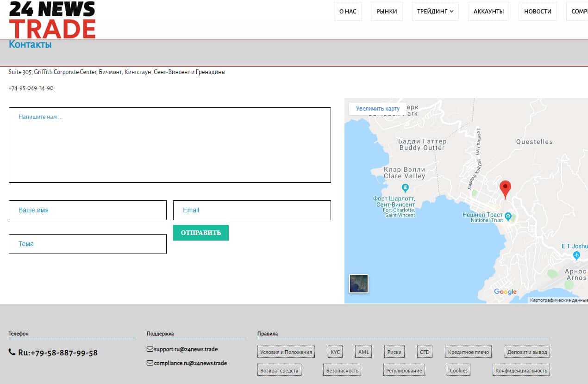588x384 pixels.
Task: Click the Напишите нам message textarea
Action: tap(169, 145)
